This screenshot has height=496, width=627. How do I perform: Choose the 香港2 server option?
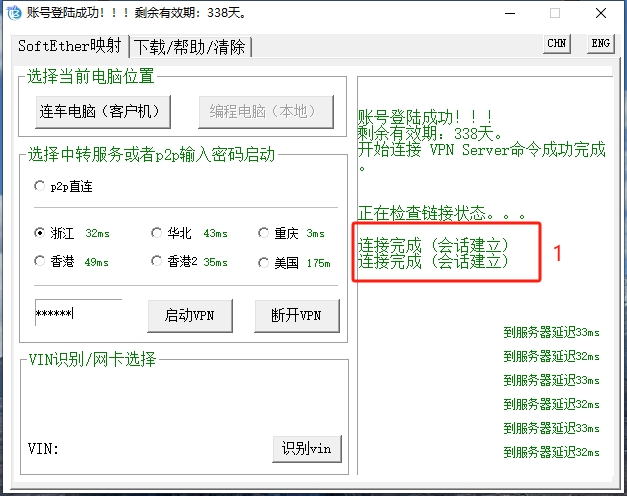click(x=156, y=262)
